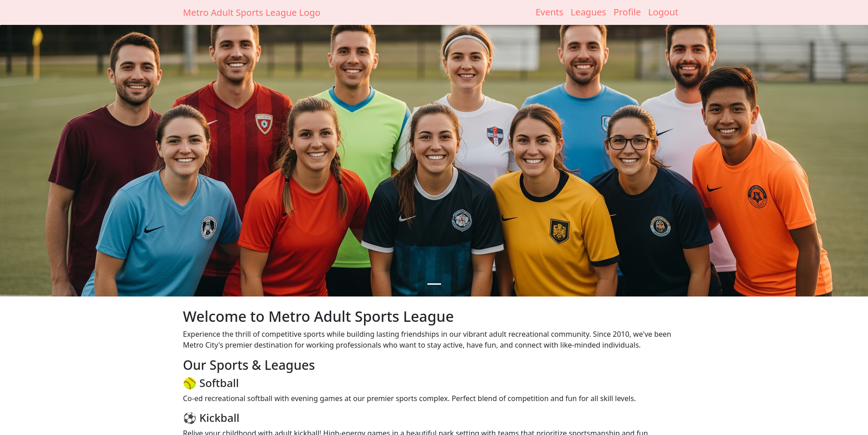Click the crest on the yellow jersey
This screenshot has height=435, width=868.
[x=559, y=231]
